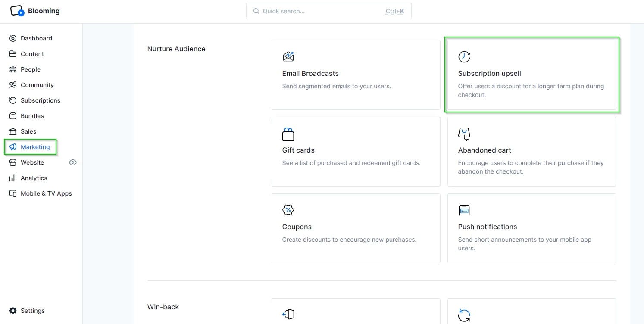Open Settings label in sidebar
The height and width of the screenshot is (324, 644).
[x=33, y=311]
